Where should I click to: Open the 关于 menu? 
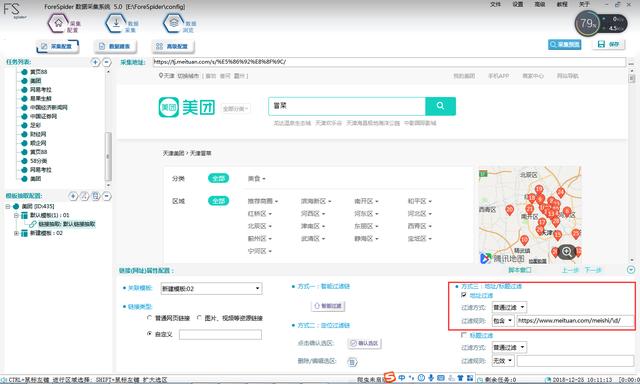[584, 4]
